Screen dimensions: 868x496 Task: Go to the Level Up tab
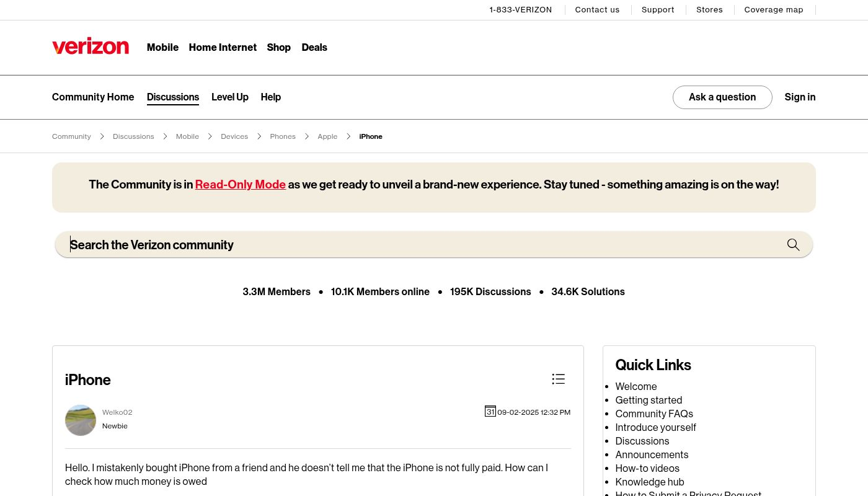229,97
